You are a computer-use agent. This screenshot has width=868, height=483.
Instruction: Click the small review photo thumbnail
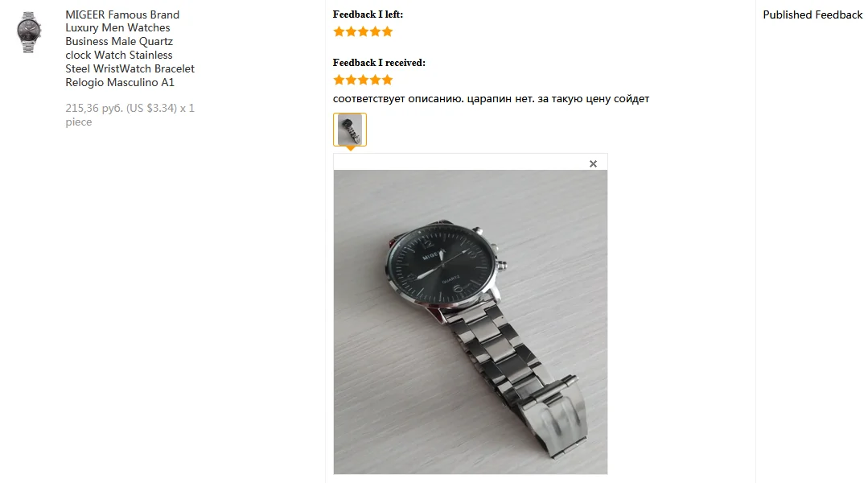point(350,130)
